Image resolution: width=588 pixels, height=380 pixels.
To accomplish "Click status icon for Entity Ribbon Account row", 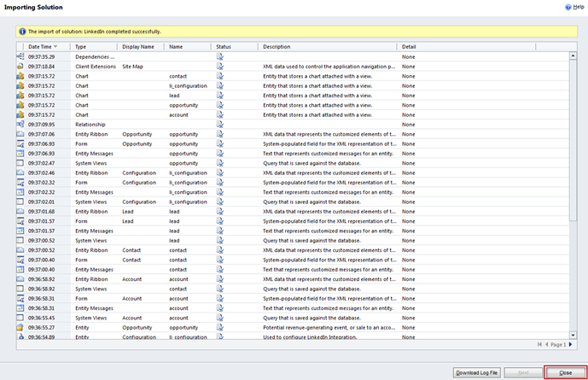I will click(x=220, y=279).
